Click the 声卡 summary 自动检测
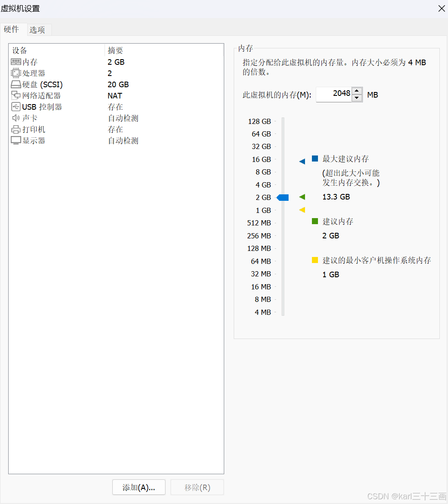This screenshot has height=504, width=448. 123,118
